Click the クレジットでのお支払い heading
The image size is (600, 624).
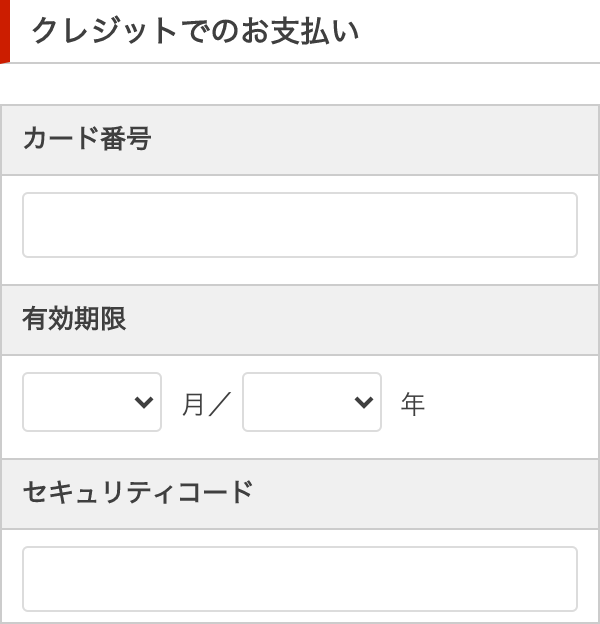coord(195,31)
